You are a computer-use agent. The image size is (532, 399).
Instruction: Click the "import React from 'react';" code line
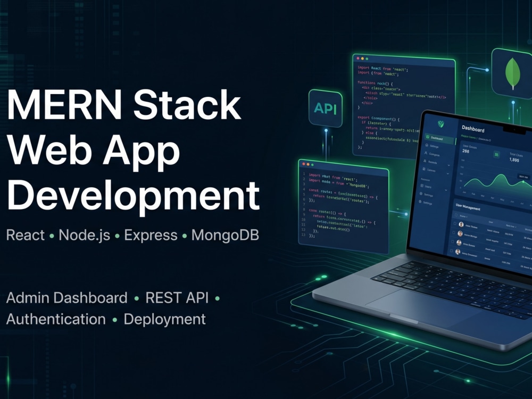383,69
